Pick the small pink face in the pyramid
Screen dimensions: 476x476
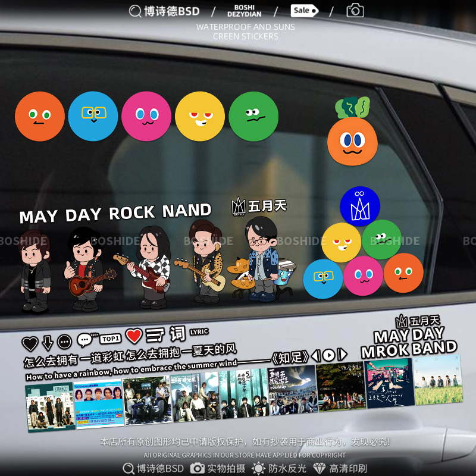tap(364, 276)
